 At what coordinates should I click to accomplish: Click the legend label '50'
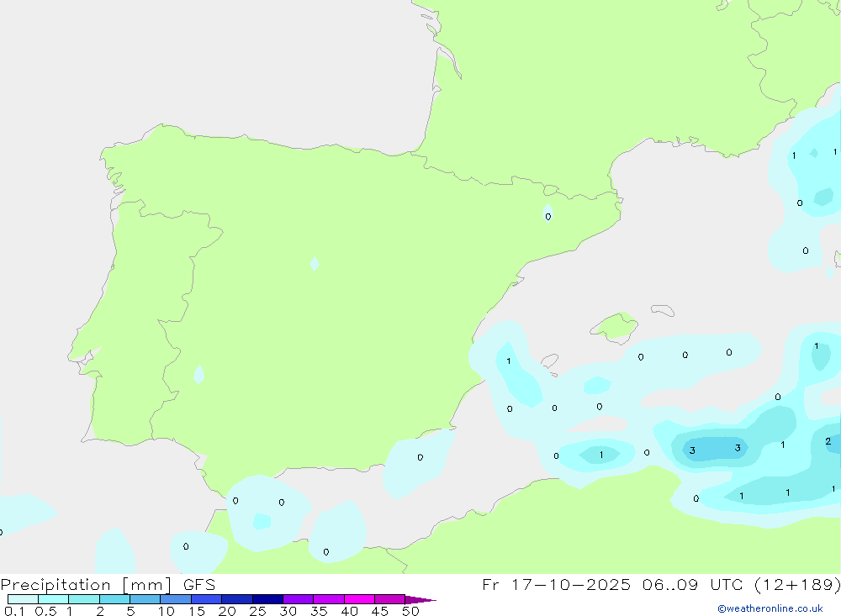(410, 611)
